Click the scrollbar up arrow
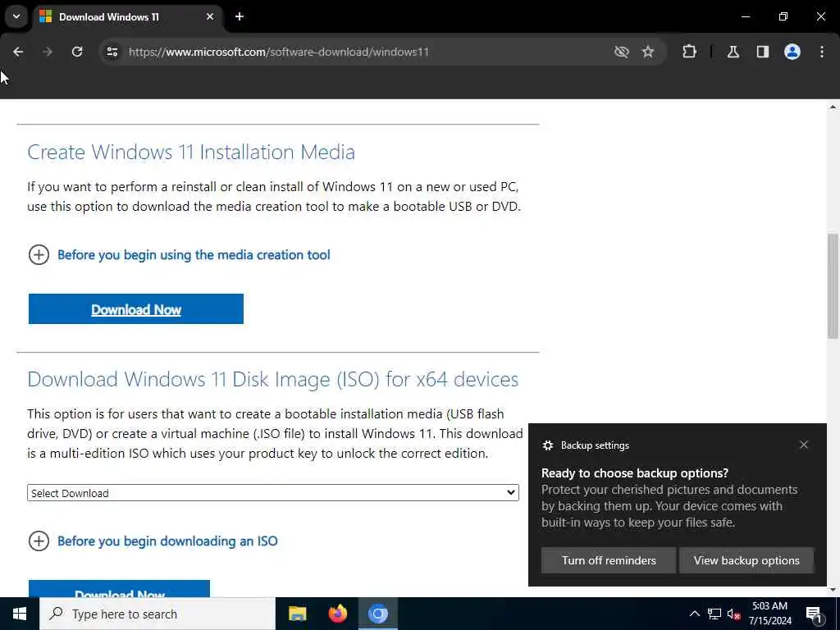840x630 pixels. point(833,107)
